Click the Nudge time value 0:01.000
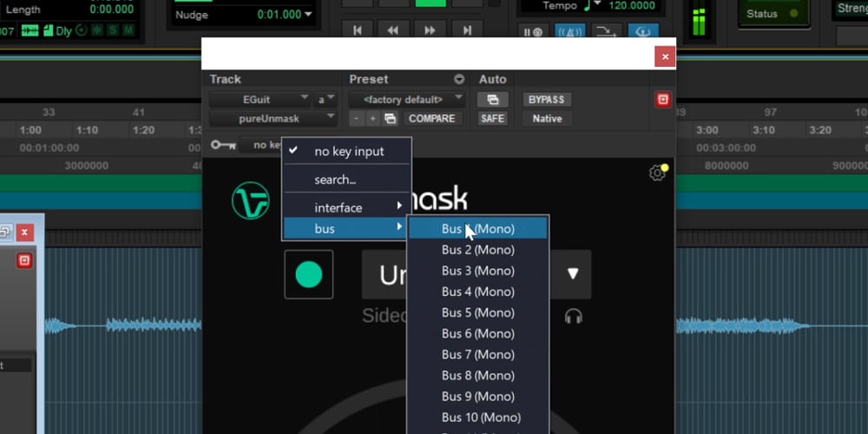Viewport: 868px width, 434px height. pyautogui.click(x=279, y=15)
